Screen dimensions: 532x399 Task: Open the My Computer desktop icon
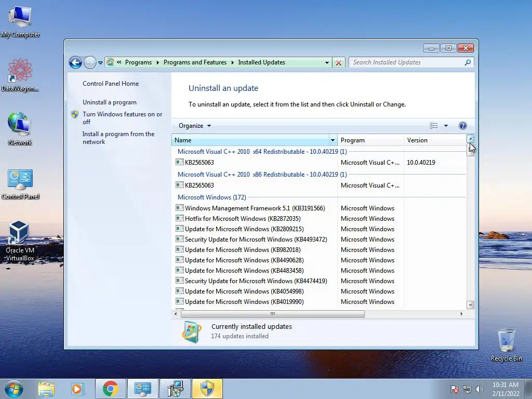coord(20,21)
